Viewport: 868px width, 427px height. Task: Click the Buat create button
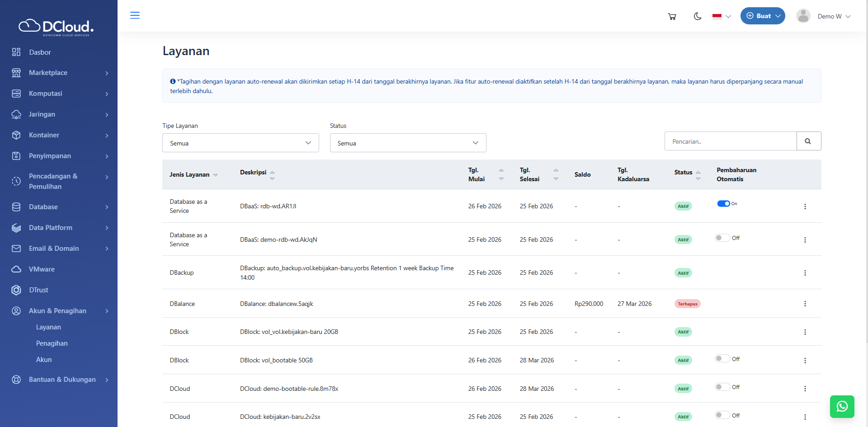click(x=762, y=16)
